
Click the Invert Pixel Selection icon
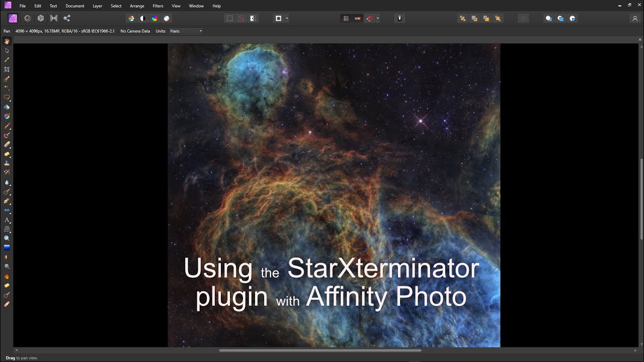click(x=253, y=18)
